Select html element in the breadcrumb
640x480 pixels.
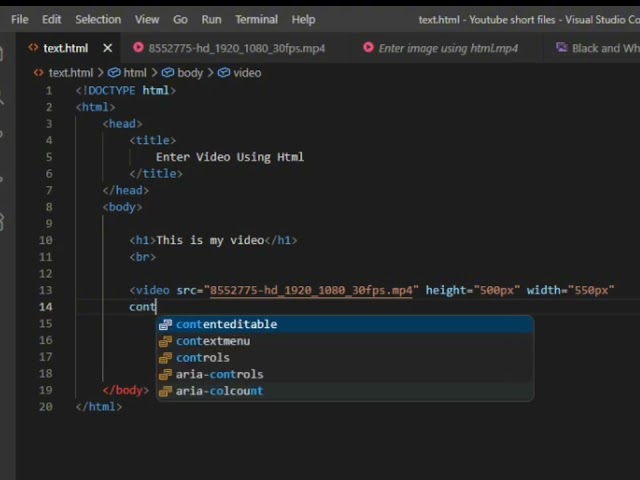135,73
